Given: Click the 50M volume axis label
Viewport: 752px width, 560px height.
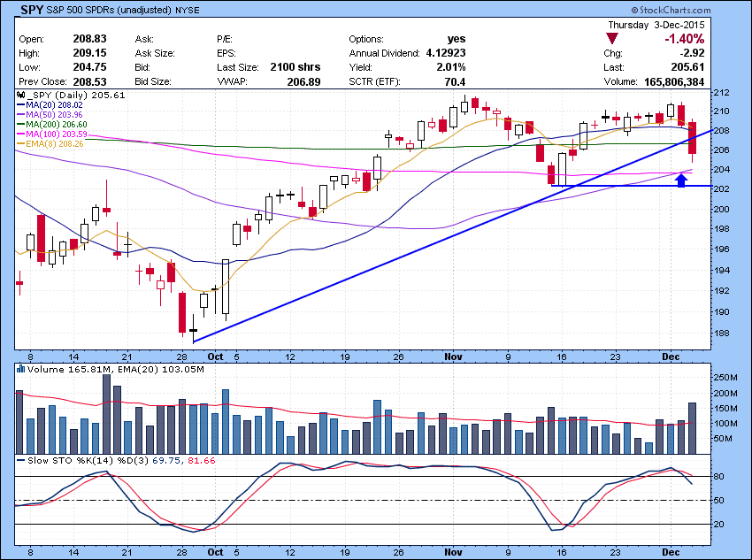Looking at the screenshot, I should (724, 439).
